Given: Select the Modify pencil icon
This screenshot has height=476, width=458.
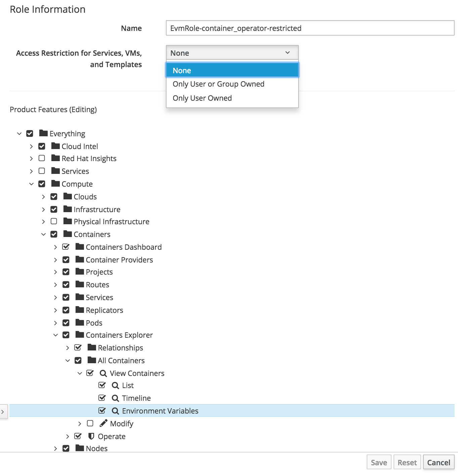Looking at the screenshot, I should pos(103,423).
